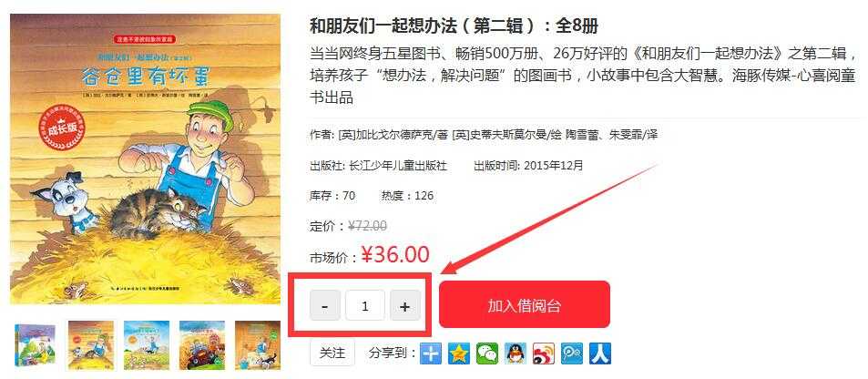Select third cover thumbnail
Screen dimensions: 868x379
click(x=146, y=345)
